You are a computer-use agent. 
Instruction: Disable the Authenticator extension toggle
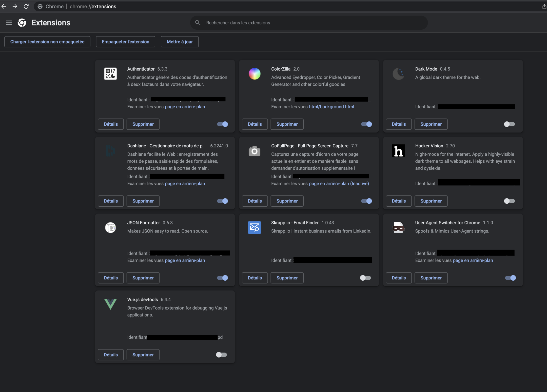click(x=222, y=124)
